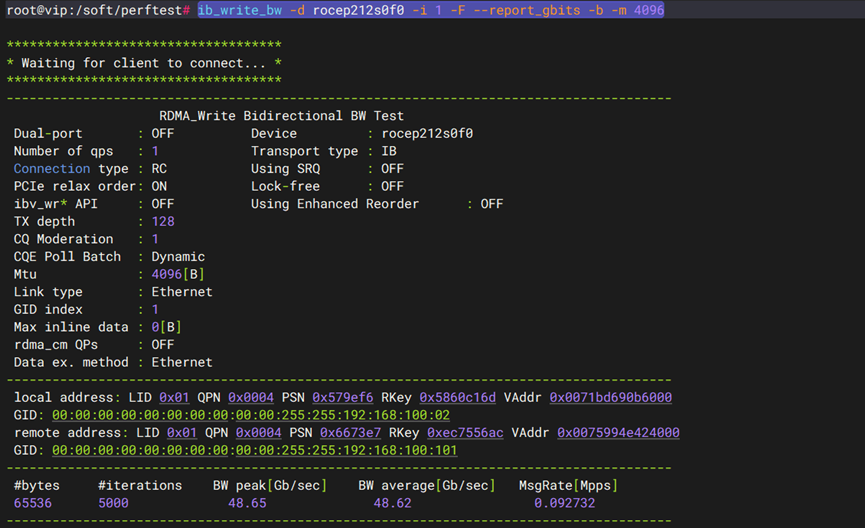Click the highlighted ib_write_bw command line
The height and width of the screenshot is (528, 865).
click(x=430, y=10)
